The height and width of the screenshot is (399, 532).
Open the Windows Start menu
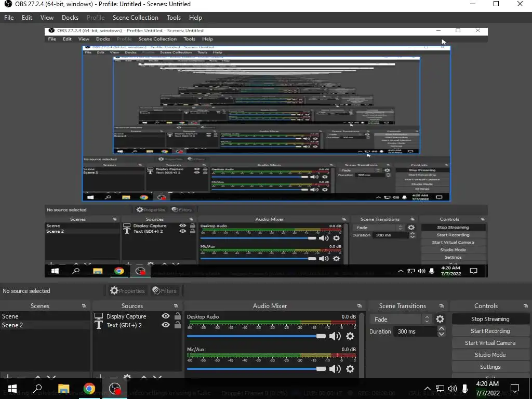click(12, 389)
